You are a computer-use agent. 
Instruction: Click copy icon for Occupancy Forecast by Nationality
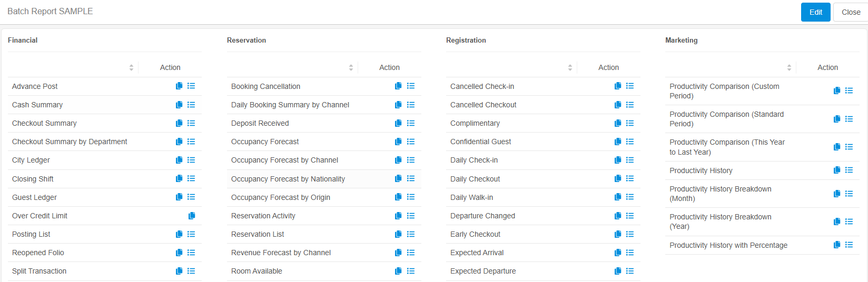tap(398, 178)
